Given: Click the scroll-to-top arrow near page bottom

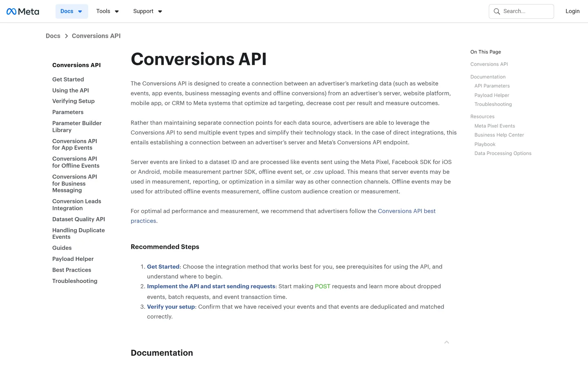Looking at the screenshot, I should tap(446, 342).
